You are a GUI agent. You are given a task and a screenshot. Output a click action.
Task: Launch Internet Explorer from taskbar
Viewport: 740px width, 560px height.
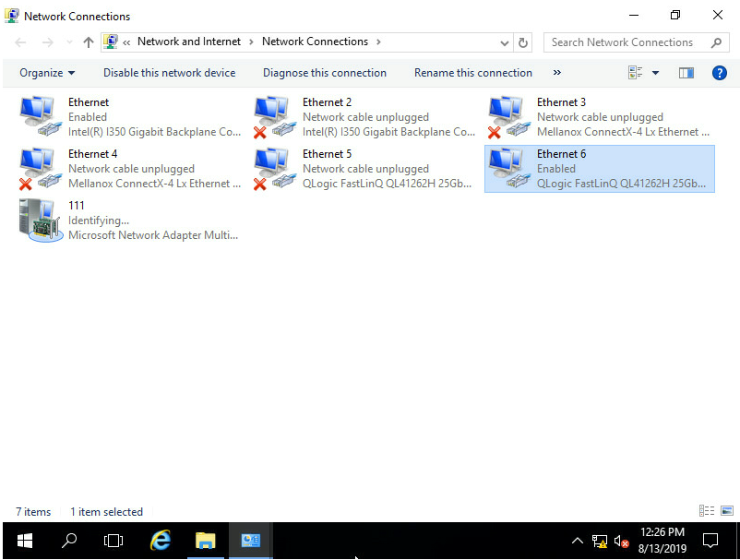[160, 541]
